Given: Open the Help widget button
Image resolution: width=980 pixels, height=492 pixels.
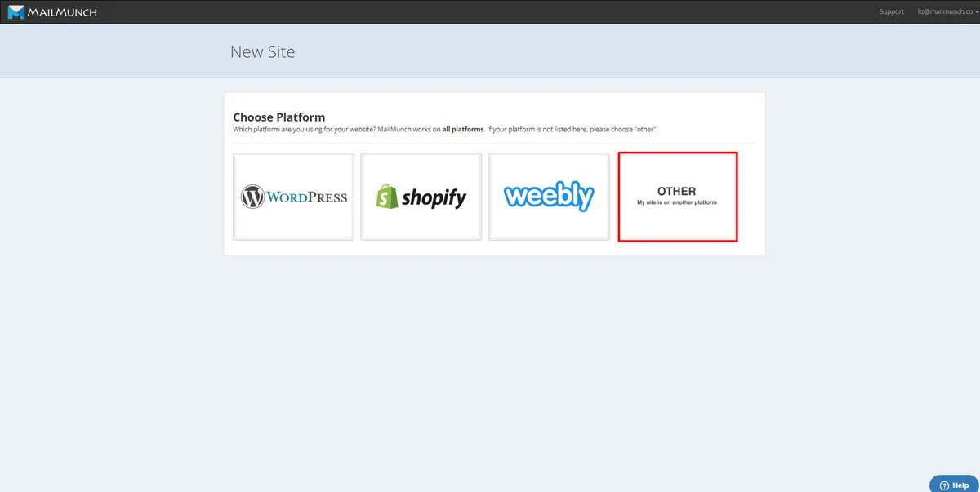Looking at the screenshot, I should point(954,485).
